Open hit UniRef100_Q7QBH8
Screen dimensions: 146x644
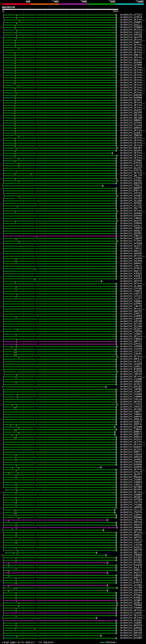point(131,27)
